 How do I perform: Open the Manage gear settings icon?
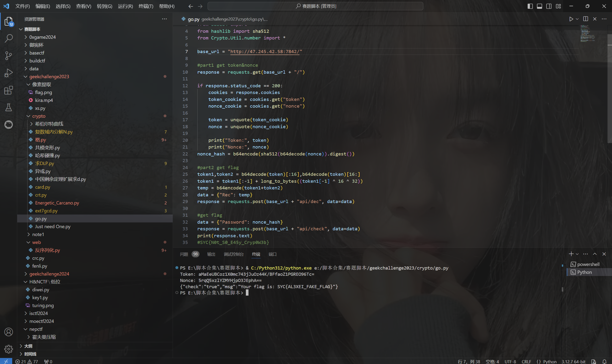point(9,349)
